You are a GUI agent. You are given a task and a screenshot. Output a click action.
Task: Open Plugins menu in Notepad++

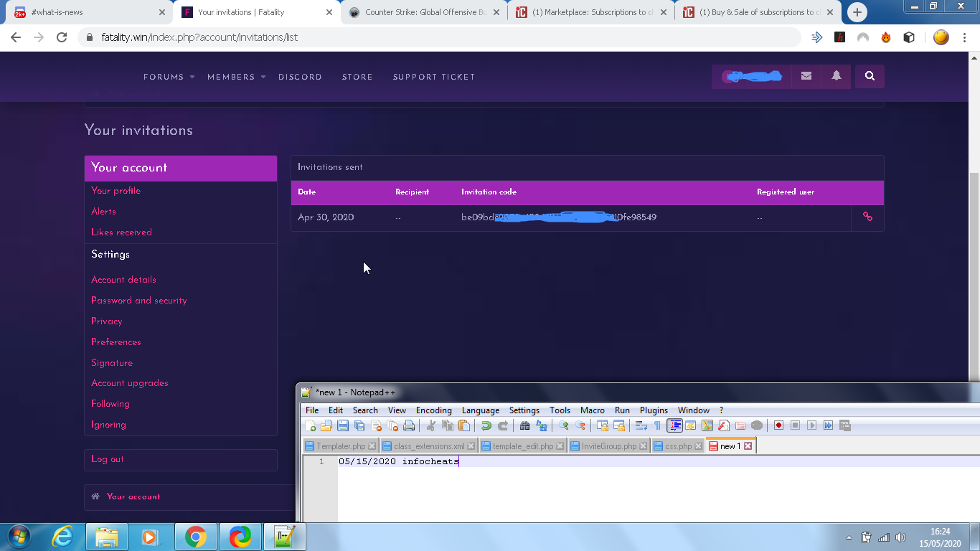[654, 410]
